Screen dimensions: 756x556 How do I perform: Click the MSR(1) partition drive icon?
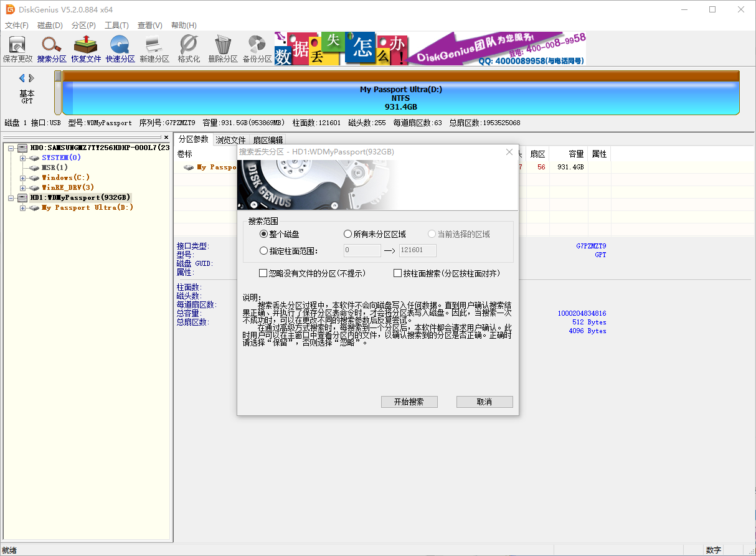[34, 167]
